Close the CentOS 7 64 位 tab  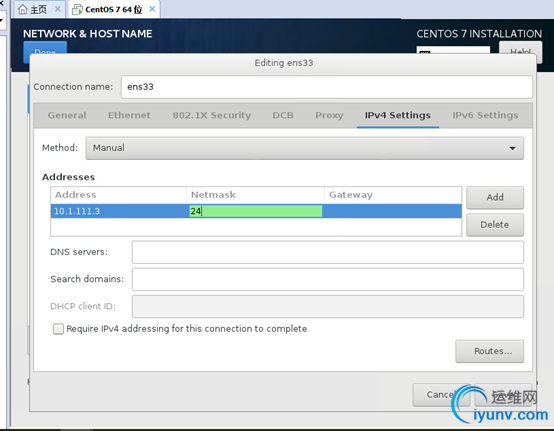coord(152,9)
